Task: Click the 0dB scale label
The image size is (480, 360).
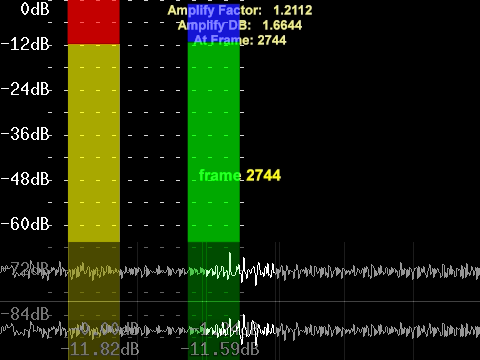Action: pos(35,9)
